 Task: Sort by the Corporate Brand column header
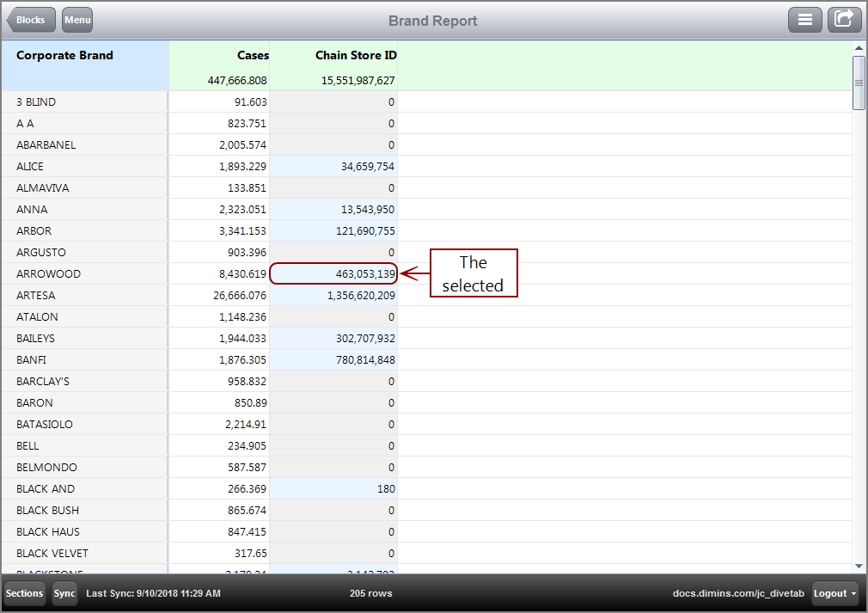[x=64, y=55]
